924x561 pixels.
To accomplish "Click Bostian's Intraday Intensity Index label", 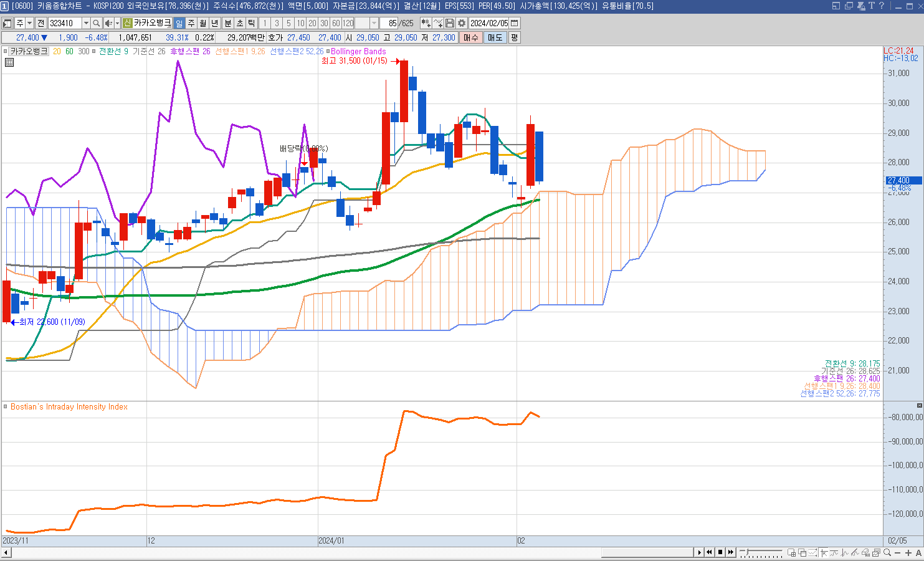I will 69,406.
